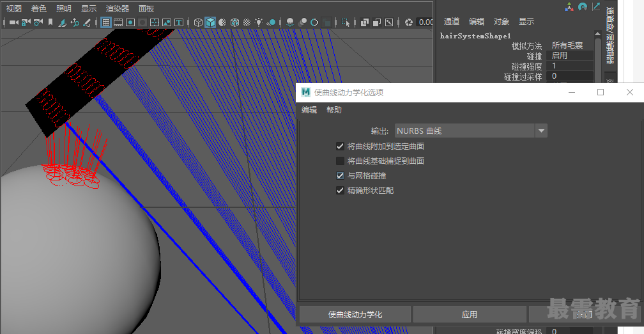Screen dimensions: 644x334
Task: Open the Channel Box 显示 menu
Action: click(x=526, y=21)
